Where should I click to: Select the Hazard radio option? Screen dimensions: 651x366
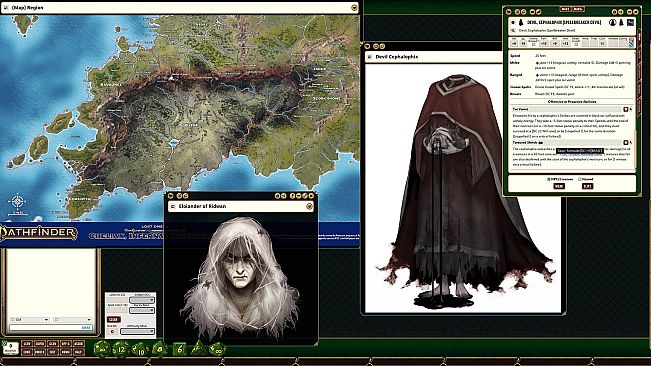(580, 179)
